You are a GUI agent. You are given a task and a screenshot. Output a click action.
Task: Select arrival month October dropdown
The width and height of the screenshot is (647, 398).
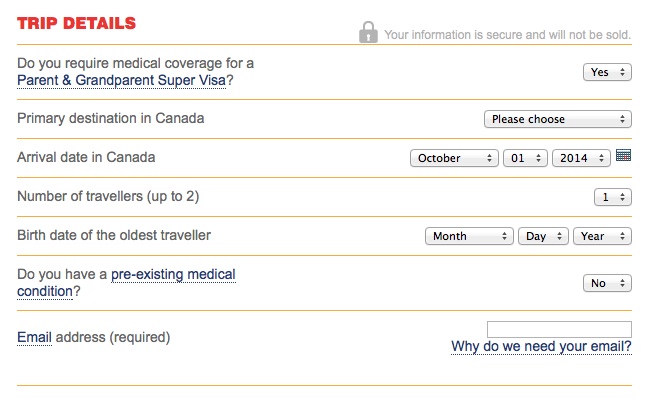pos(454,158)
